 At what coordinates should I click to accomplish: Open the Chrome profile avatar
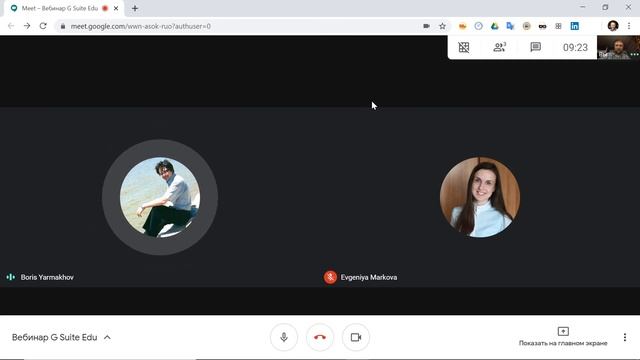(x=613, y=26)
